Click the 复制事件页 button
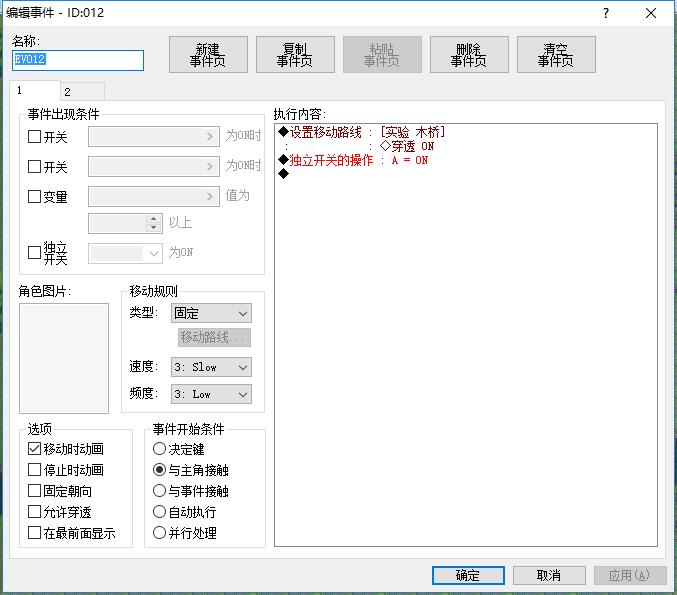Screen dimensions: 677x595 (295, 54)
